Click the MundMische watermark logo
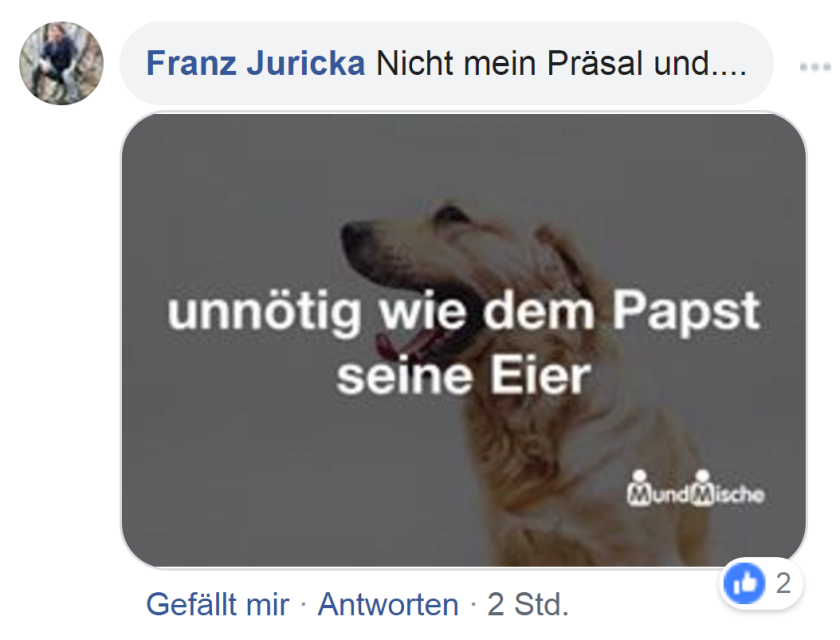The width and height of the screenshot is (840, 640). tap(695, 489)
